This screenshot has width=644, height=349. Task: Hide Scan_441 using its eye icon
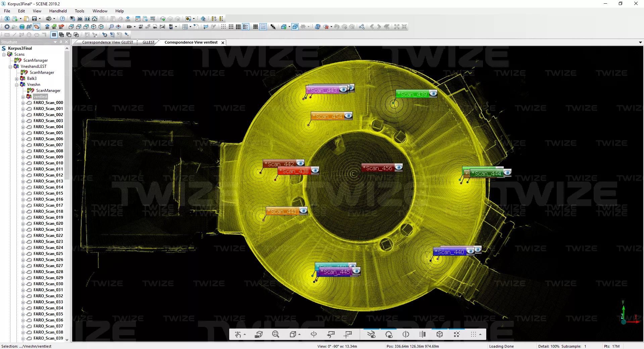(x=303, y=211)
